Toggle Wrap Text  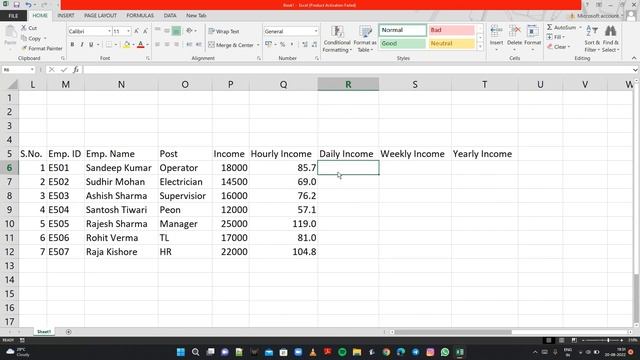[x=224, y=31]
